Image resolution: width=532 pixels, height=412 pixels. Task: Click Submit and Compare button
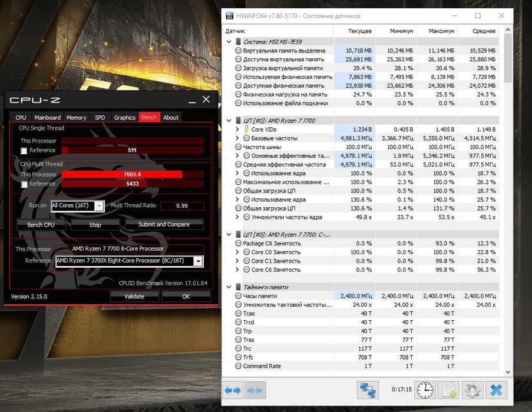point(164,224)
